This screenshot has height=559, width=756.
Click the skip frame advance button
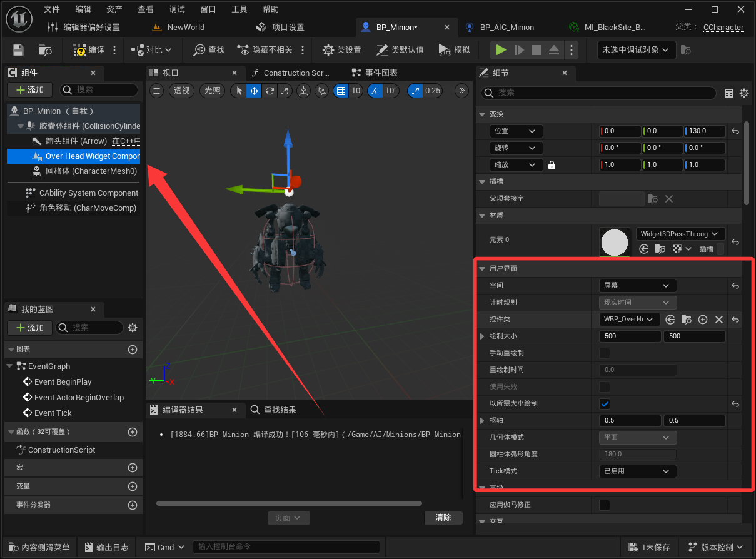tap(519, 50)
